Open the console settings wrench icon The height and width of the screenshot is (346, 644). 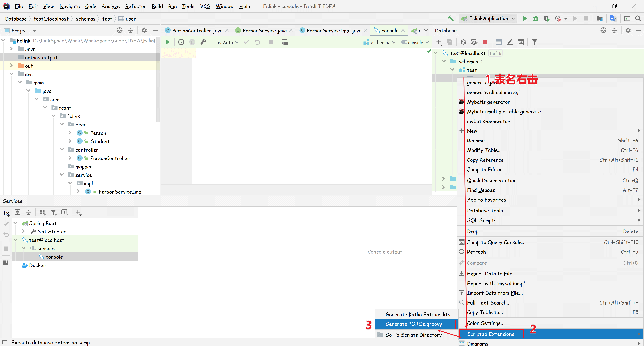[x=203, y=42]
